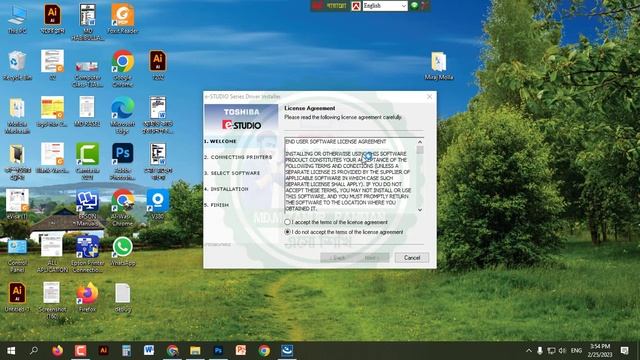Screen dimensions: 640x360
Task: Open the Miraj Molla folder
Action: pos(439,66)
